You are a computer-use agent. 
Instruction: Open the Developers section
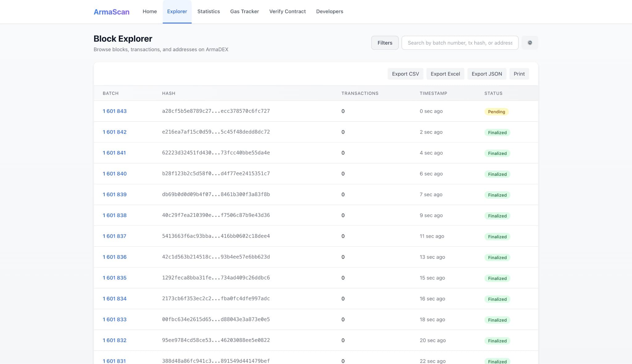click(x=329, y=11)
